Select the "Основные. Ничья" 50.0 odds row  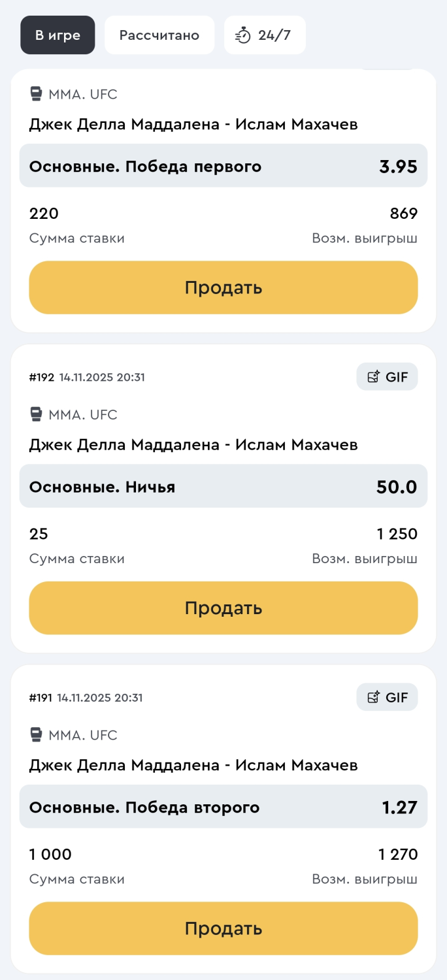[x=223, y=486]
